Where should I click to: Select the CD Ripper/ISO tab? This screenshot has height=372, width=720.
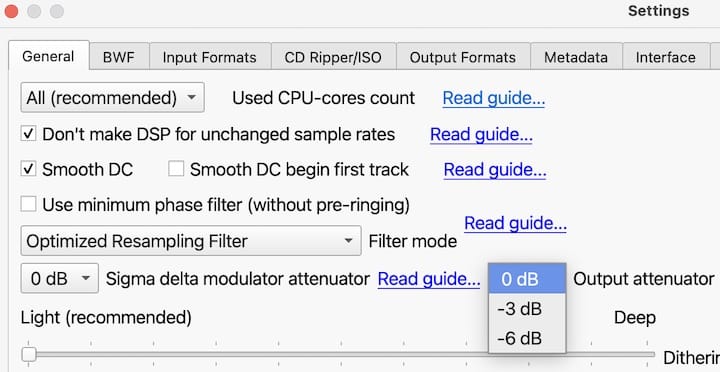pyautogui.click(x=333, y=57)
